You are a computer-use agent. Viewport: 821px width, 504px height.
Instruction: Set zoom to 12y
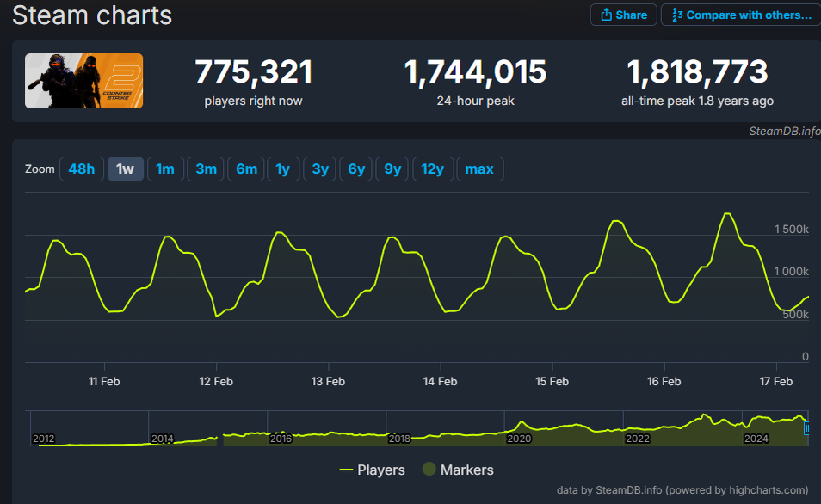point(433,169)
